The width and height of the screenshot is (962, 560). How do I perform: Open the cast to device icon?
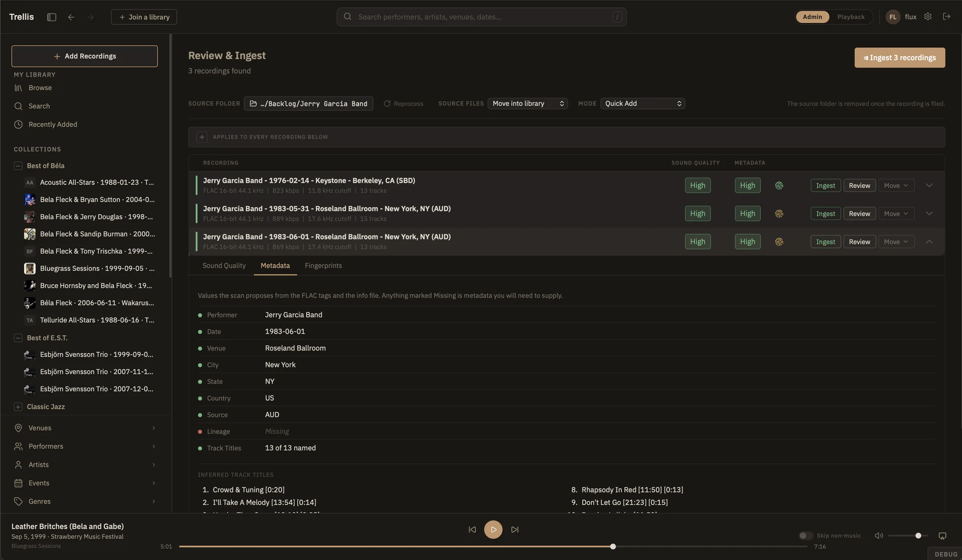942,536
